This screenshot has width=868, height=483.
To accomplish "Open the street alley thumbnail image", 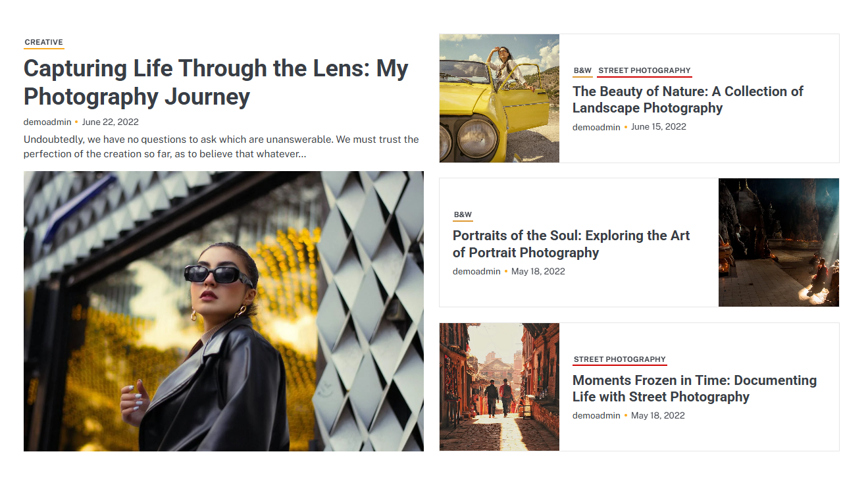I will 499,386.
